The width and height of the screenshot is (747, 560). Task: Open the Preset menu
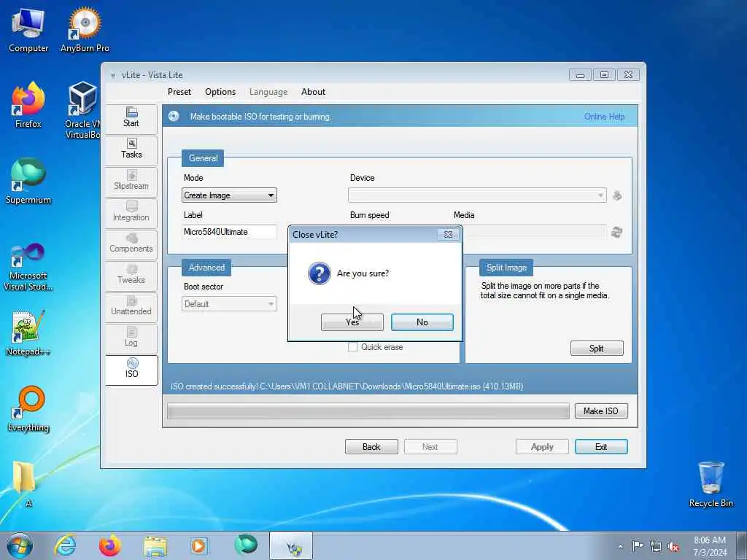click(x=179, y=92)
